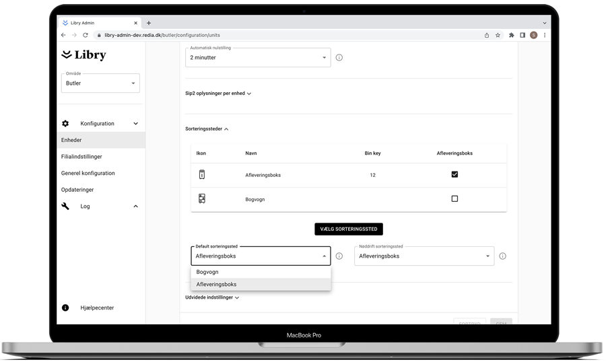Open the Område Butler dropdown

(x=100, y=83)
